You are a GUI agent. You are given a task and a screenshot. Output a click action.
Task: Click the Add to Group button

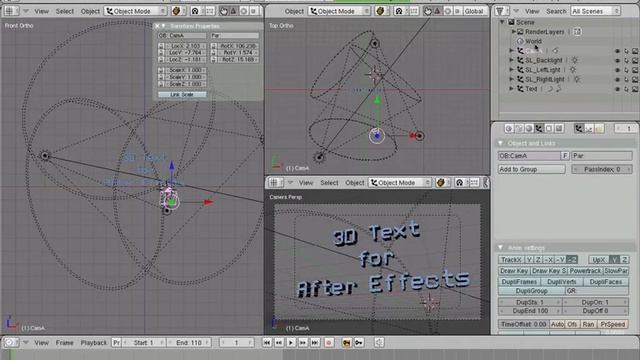pyautogui.click(x=532, y=169)
